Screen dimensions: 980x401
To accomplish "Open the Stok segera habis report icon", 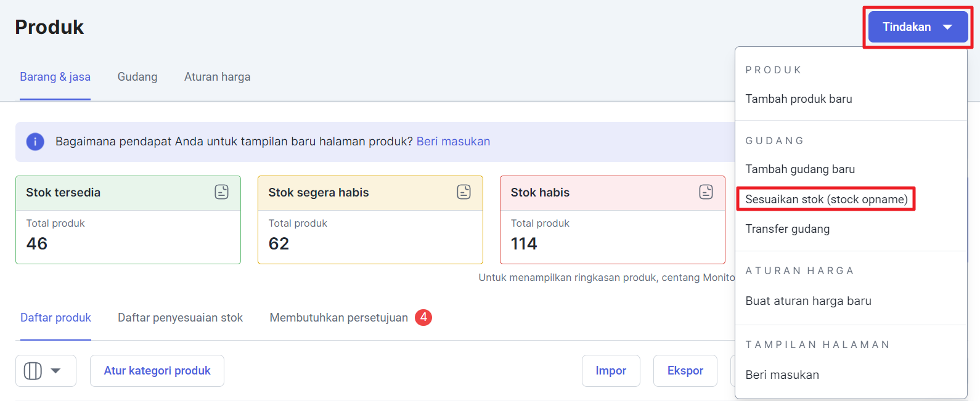I will point(464,192).
